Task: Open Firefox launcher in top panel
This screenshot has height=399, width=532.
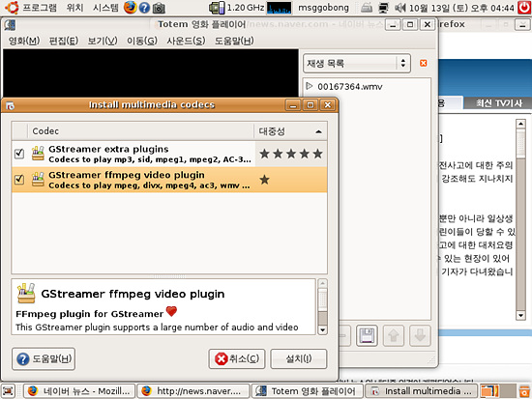Action: (x=130, y=7)
